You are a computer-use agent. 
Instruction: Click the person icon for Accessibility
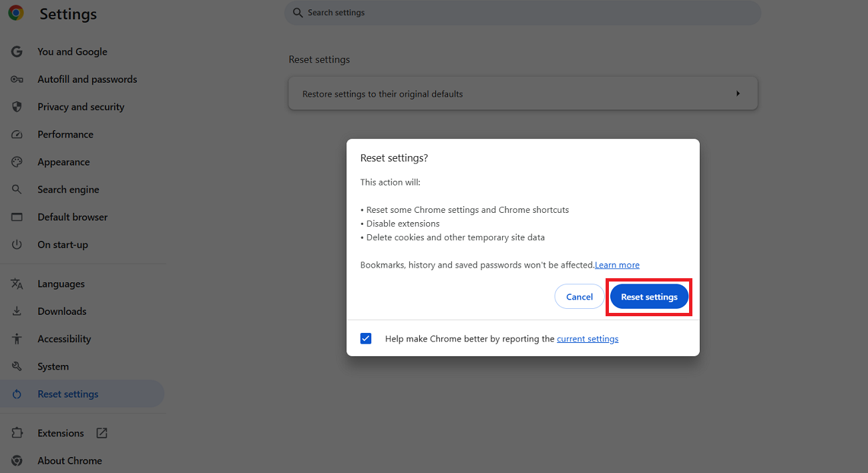[17, 339]
